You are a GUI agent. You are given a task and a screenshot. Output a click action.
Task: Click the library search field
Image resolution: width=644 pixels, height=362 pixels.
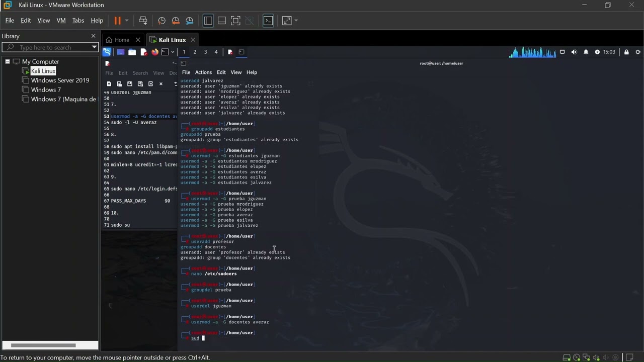pos(50,47)
